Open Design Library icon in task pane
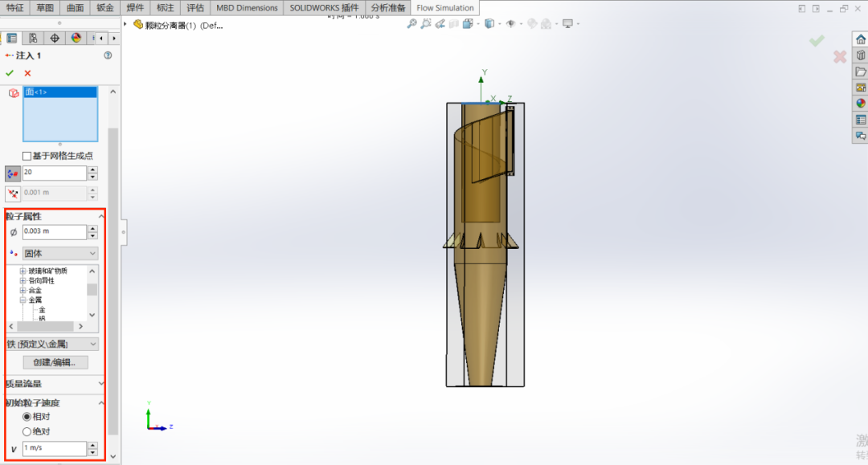868x465 pixels. 860,55
